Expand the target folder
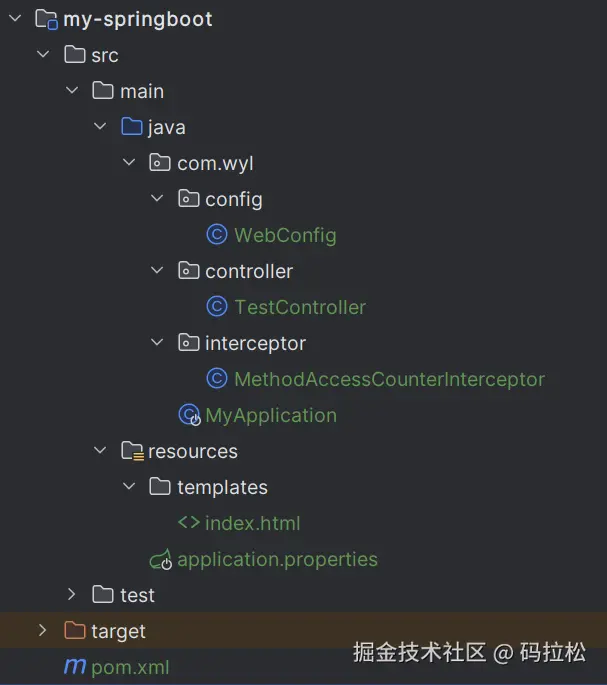Viewport: 607px width, 685px height. click(x=42, y=630)
